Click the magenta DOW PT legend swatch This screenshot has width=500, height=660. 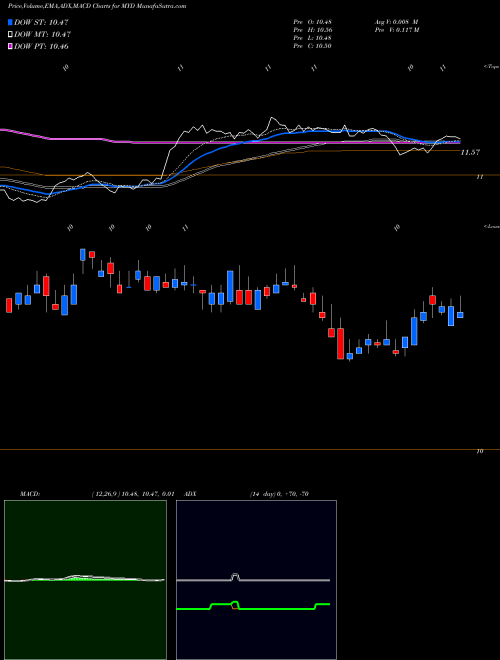coord(10,46)
